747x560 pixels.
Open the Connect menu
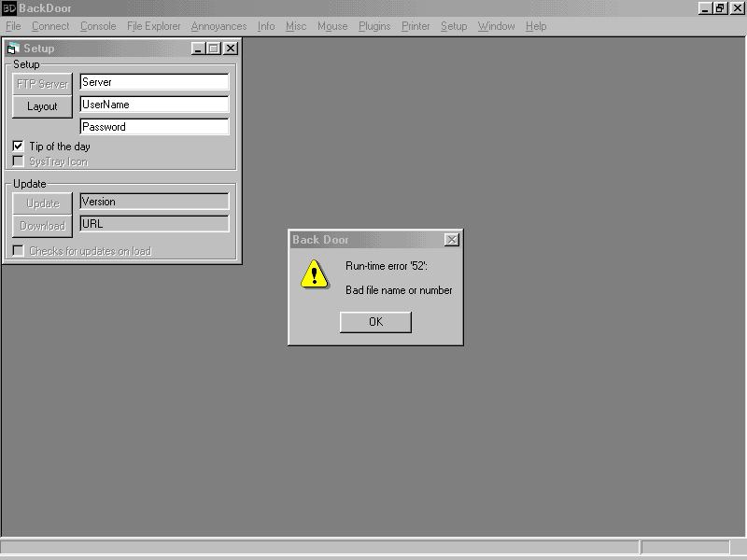pos(50,26)
